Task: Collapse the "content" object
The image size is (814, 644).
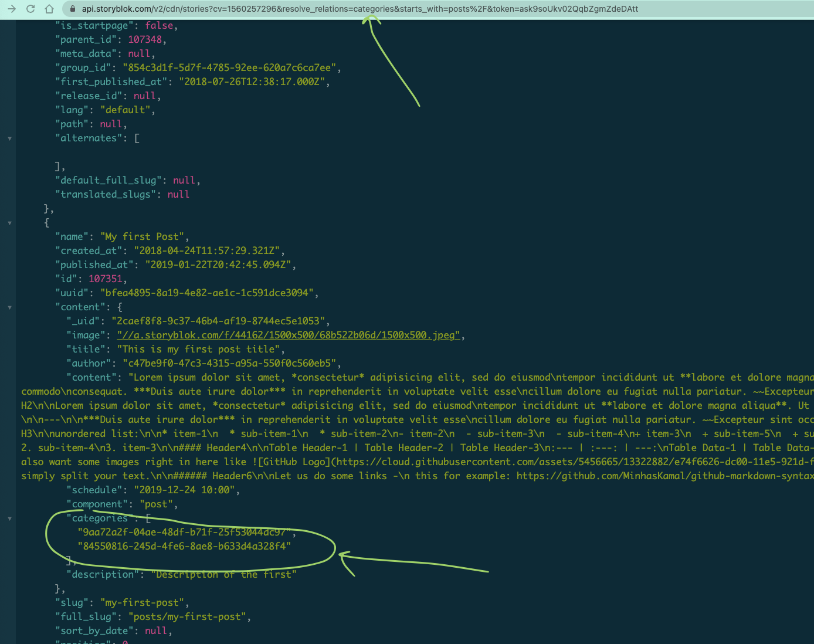Action: tap(9, 307)
